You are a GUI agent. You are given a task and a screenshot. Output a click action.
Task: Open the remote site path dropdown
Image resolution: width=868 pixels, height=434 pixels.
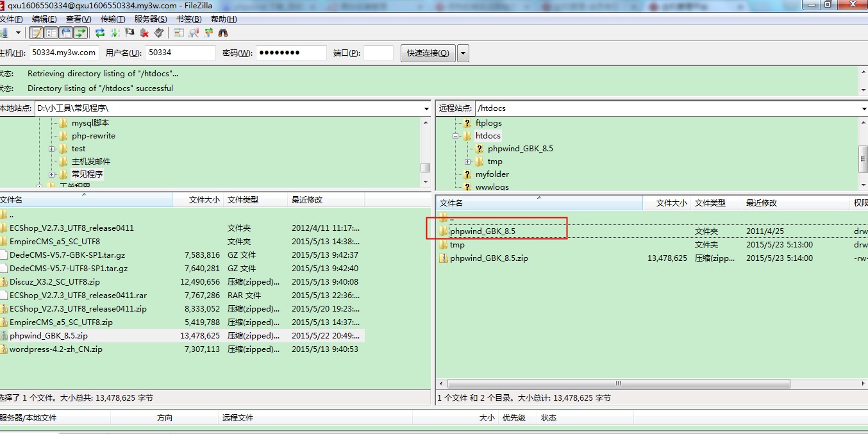(x=864, y=108)
